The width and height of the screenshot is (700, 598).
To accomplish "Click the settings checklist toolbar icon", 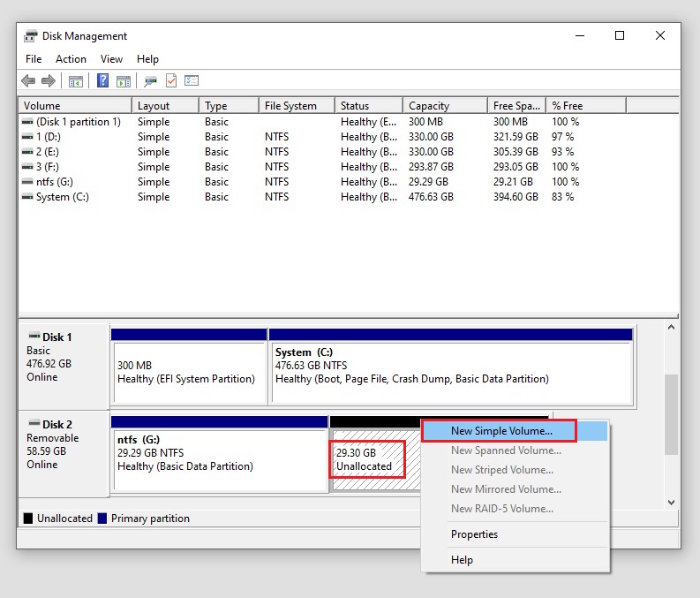I will coord(192,81).
